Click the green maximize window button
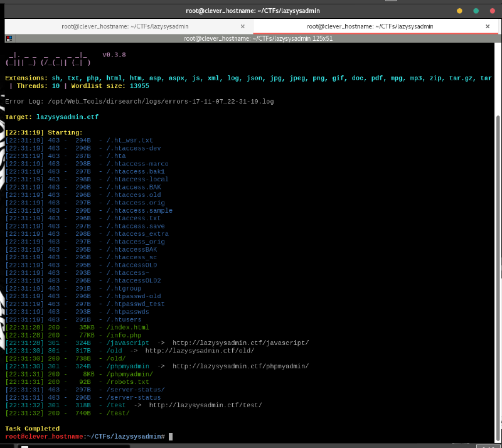 [x=476, y=11]
